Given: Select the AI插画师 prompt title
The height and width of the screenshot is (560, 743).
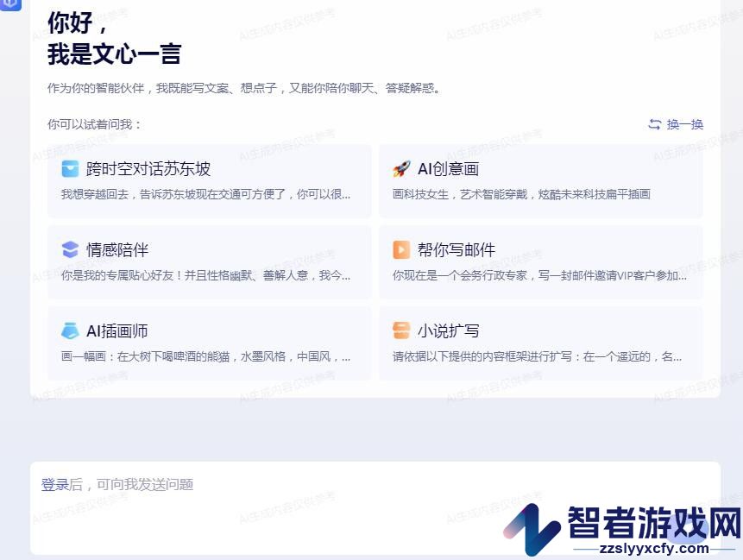Looking at the screenshot, I should pyautogui.click(x=117, y=330).
